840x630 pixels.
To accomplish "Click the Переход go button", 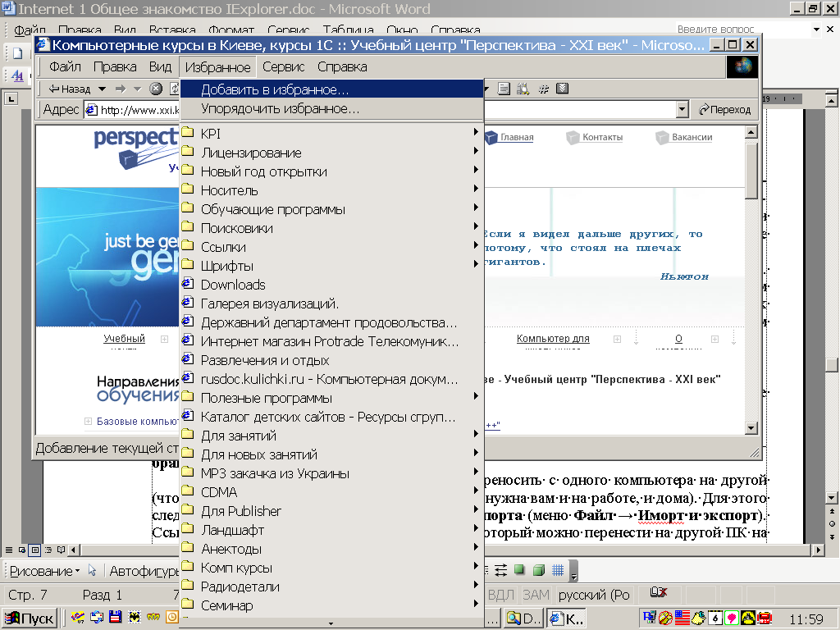I will [724, 110].
